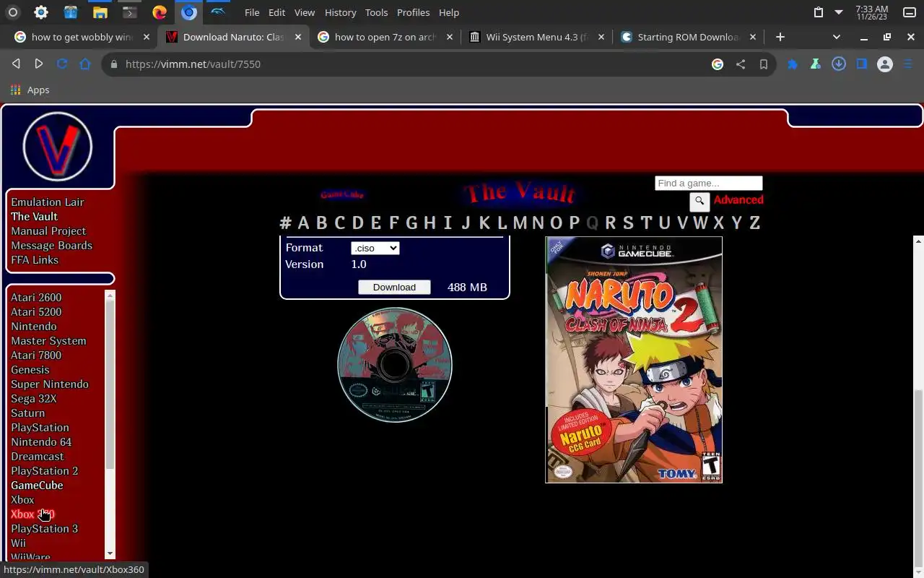
Task: Choose letter N in the alphabet index
Action: click(538, 223)
